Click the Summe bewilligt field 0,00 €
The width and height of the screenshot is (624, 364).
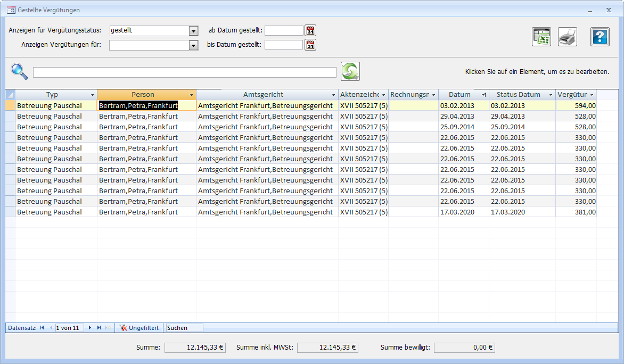pos(464,348)
